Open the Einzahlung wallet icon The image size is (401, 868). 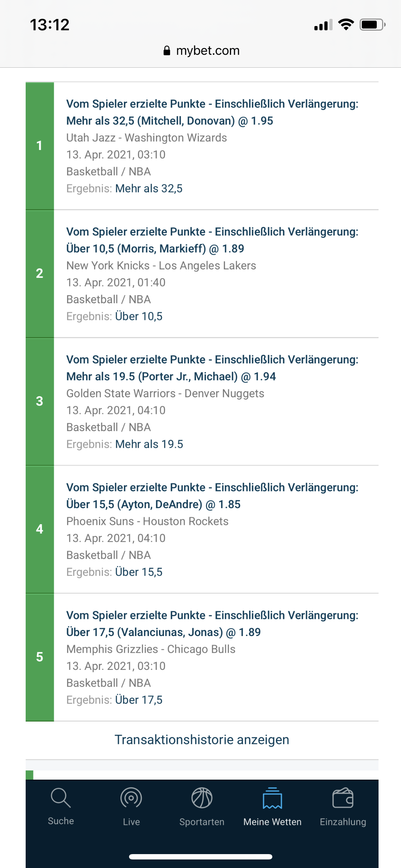click(x=343, y=798)
